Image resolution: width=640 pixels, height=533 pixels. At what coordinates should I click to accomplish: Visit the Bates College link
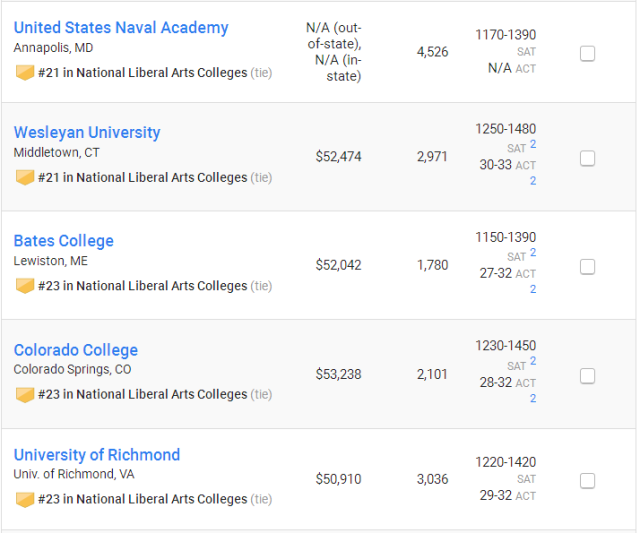(64, 241)
